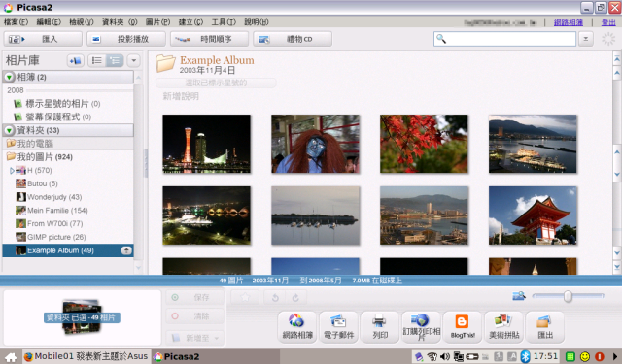The width and height of the screenshot is (622, 364).
Task: Select the Butou (5) folder
Action: click(37, 183)
